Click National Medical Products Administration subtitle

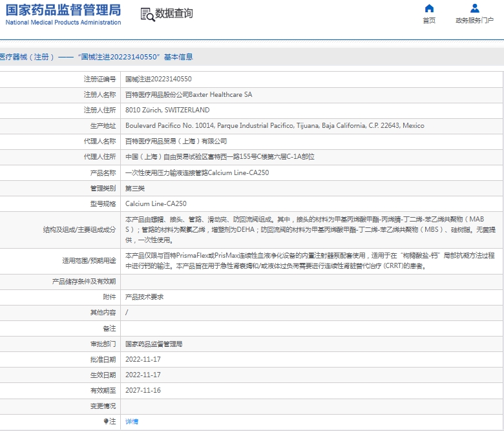(63, 23)
